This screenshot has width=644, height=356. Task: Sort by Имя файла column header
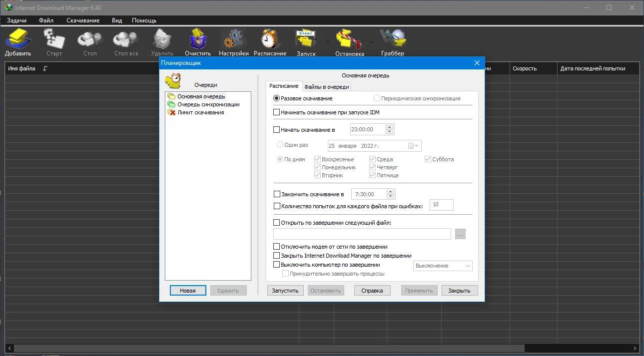point(21,69)
